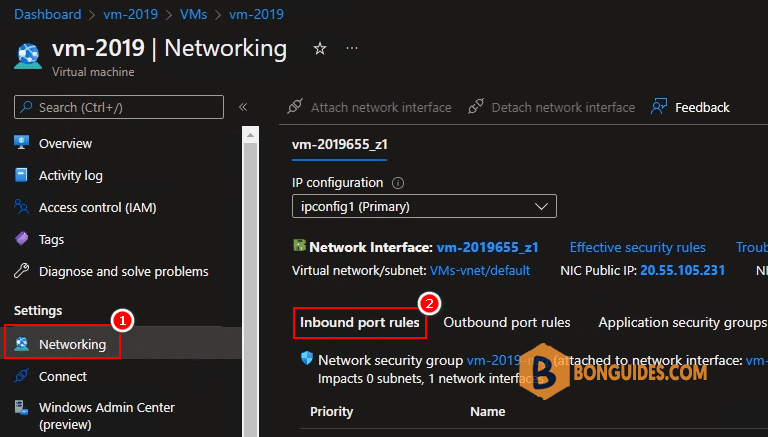Click the Settings section heading
Viewport: 768px width, 437px height.
(x=38, y=311)
